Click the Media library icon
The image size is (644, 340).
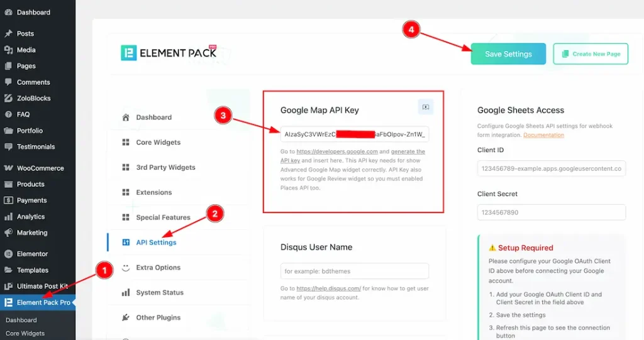pyautogui.click(x=8, y=50)
